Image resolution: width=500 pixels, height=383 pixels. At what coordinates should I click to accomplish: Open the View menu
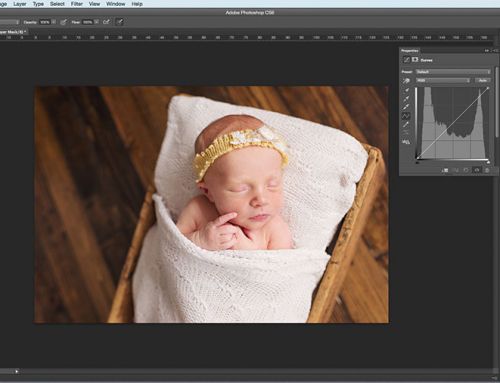94,4
